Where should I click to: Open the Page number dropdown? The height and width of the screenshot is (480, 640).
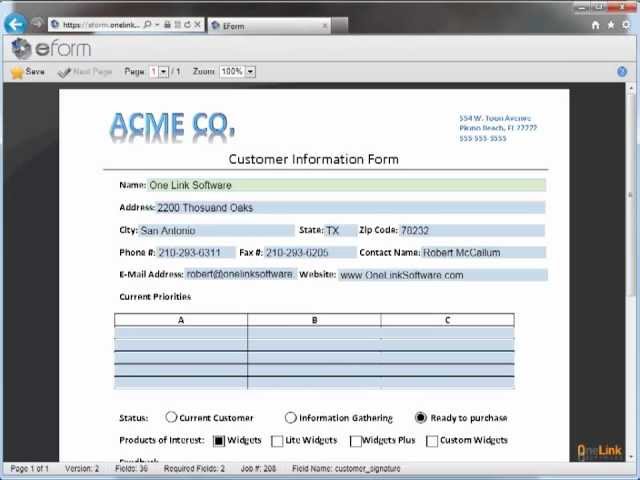coord(163,72)
